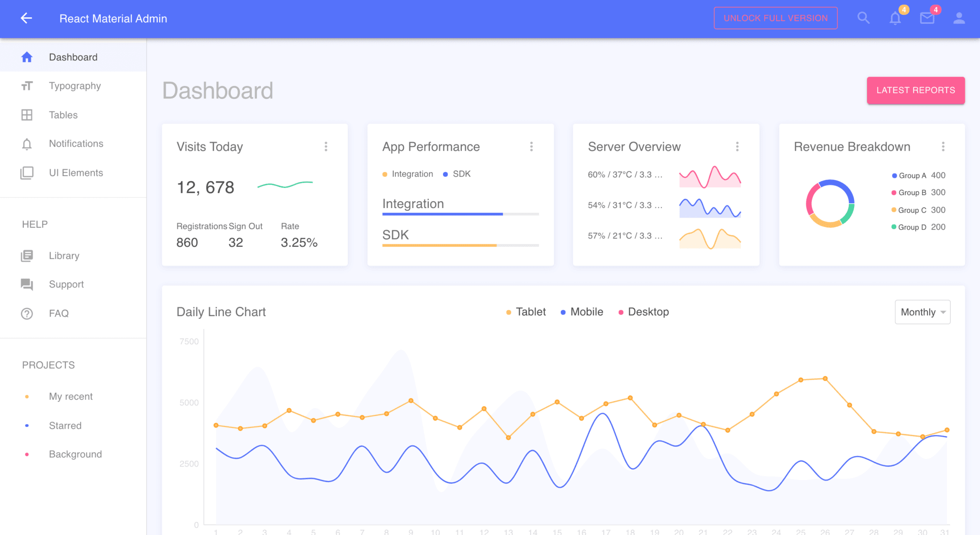
Task: Click the My recent yellow dot icon
Action: (27, 396)
